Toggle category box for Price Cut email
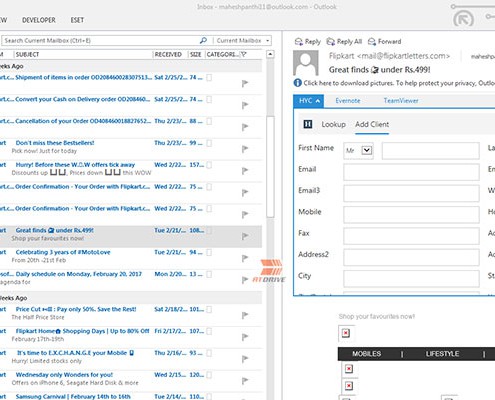Image resolution: width=495 pixels, height=400 pixels. point(209,309)
